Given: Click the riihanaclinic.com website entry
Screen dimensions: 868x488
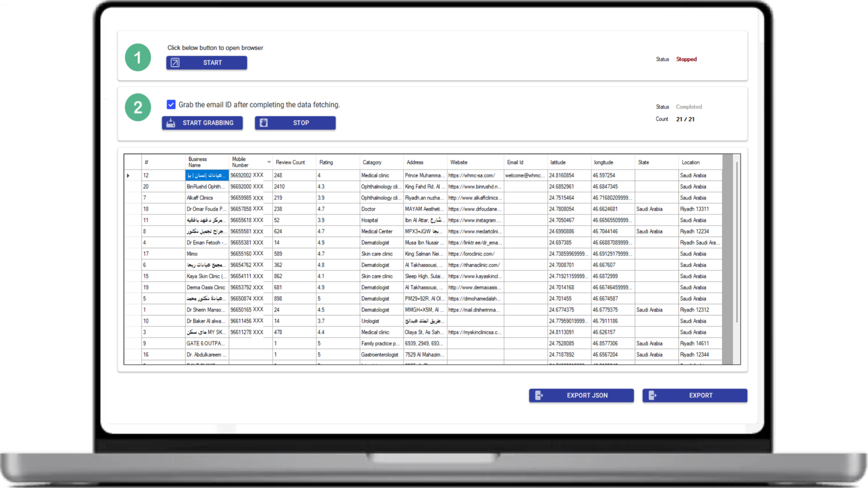Looking at the screenshot, I should point(473,265).
